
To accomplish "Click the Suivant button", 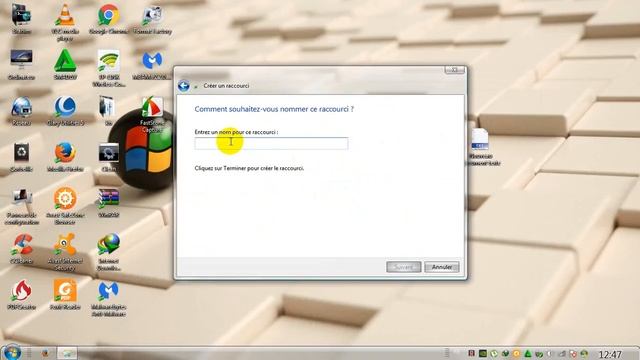I will tap(403, 267).
